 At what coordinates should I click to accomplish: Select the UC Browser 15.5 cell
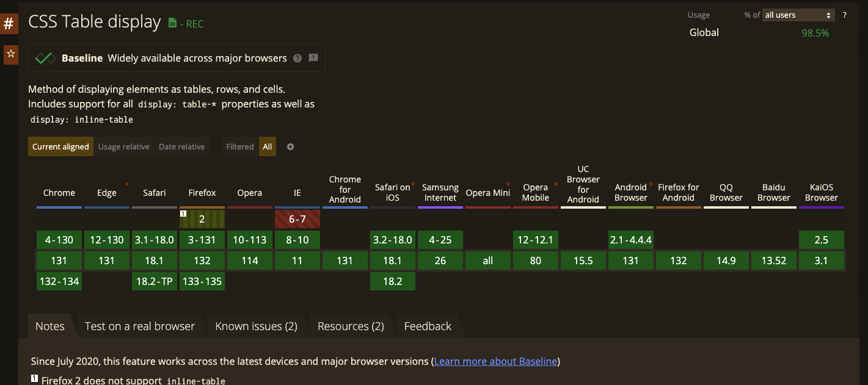click(x=583, y=261)
